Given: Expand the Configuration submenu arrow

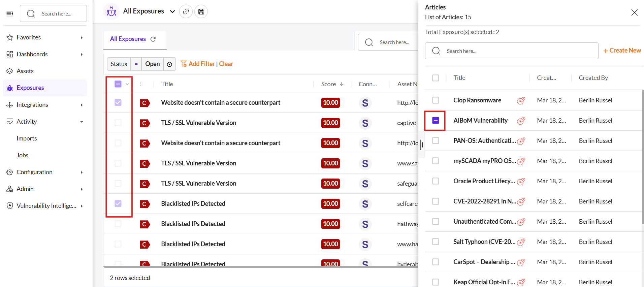Looking at the screenshot, I should [82, 172].
